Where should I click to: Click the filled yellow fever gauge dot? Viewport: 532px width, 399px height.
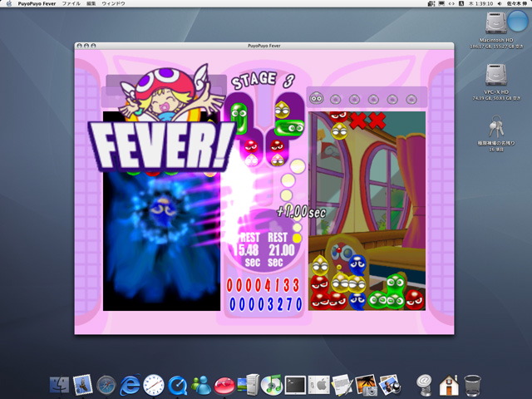coord(297,239)
